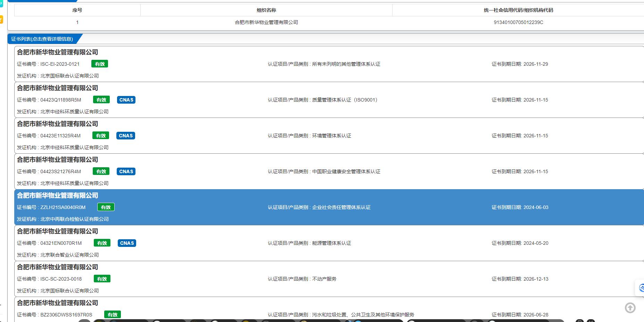Click expiry date 2024-05-20
Image resolution: width=644 pixels, height=322 pixels.
[x=536, y=243]
